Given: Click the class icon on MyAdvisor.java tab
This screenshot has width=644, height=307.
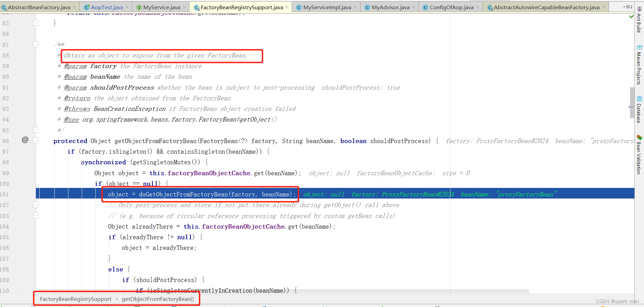Looking at the screenshot, I should (367, 8).
